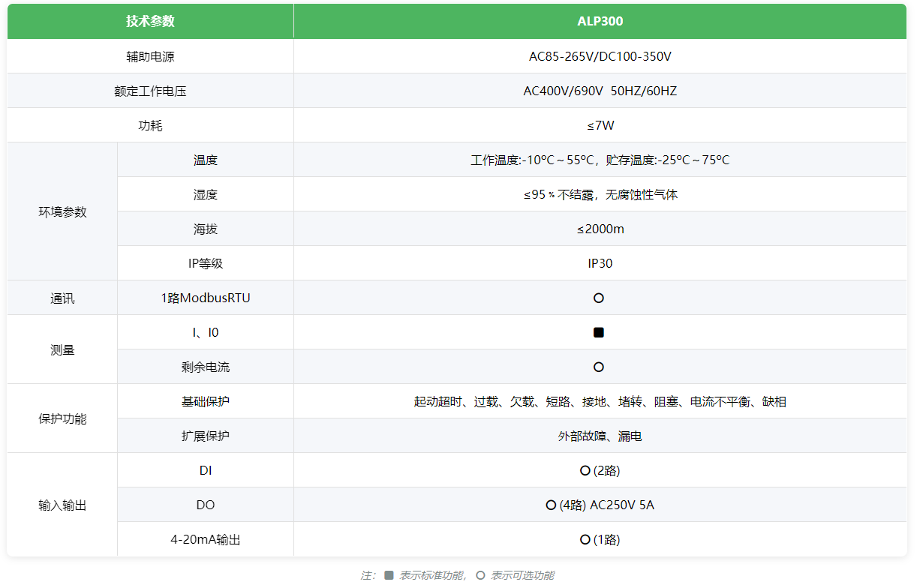Click the AC85-265V/DC100-350V value
The width and height of the screenshot is (917, 588).
(600, 56)
